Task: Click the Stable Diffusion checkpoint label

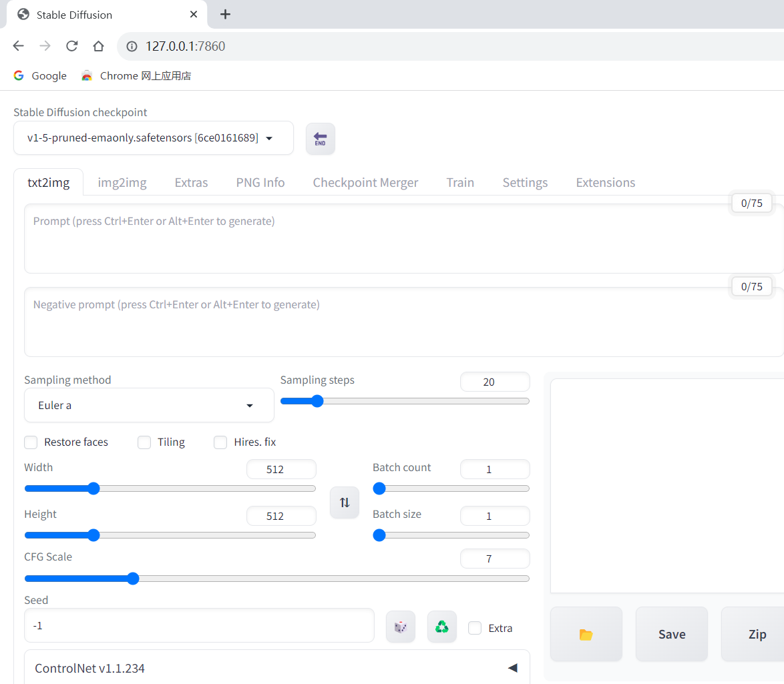Action: (80, 112)
